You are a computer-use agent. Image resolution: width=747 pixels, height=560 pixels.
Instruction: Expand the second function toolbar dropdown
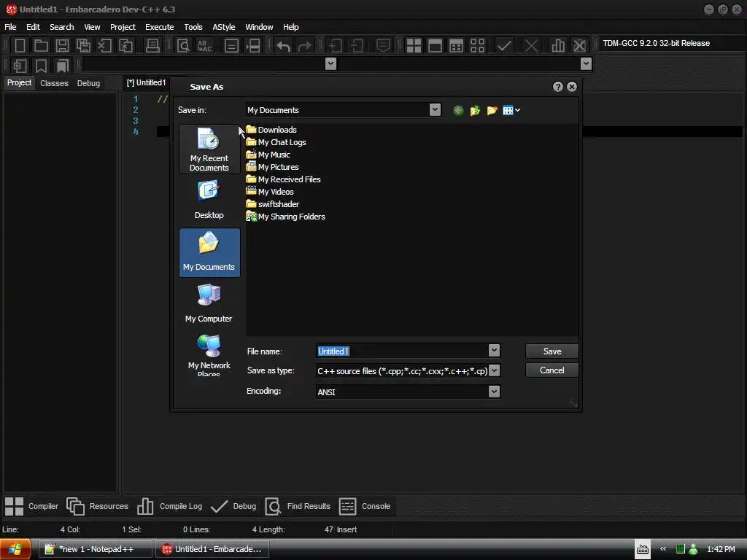click(586, 64)
